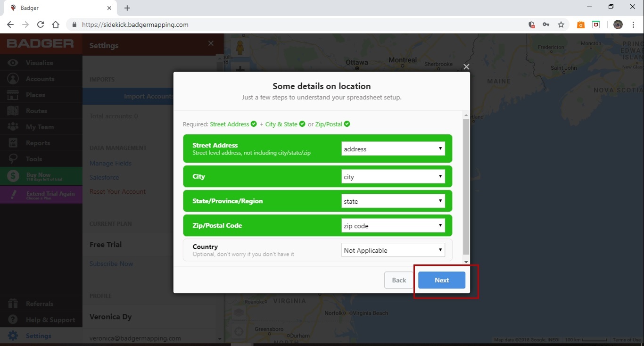The height and width of the screenshot is (346, 644).
Task: Click the Total accounts: 0 text
Action: 114,116
